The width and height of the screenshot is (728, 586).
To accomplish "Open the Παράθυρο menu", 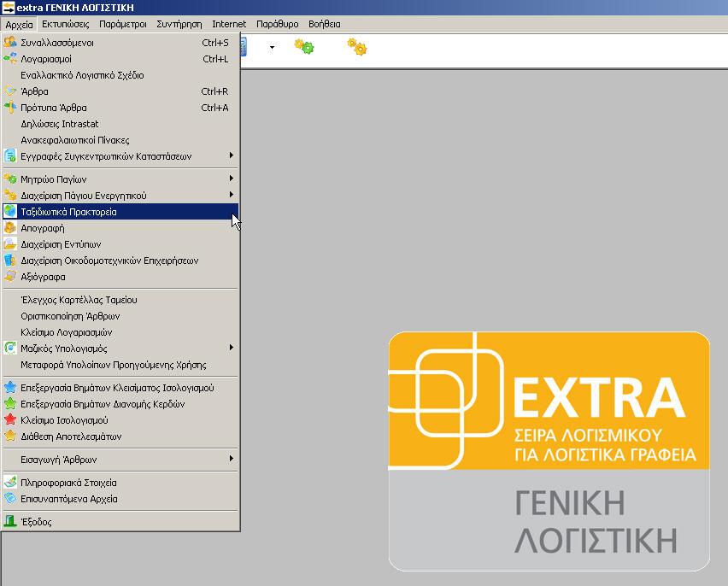I will point(277,24).
